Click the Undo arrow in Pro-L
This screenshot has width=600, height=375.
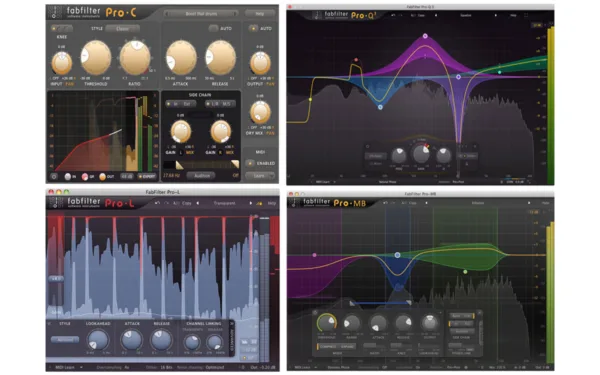[x=157, y=204]
